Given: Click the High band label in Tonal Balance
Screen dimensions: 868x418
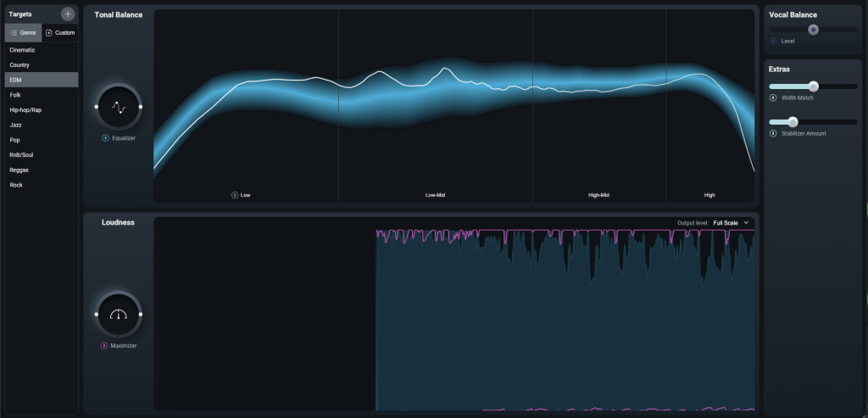Looking at the screenshot, I should point(709,195).
